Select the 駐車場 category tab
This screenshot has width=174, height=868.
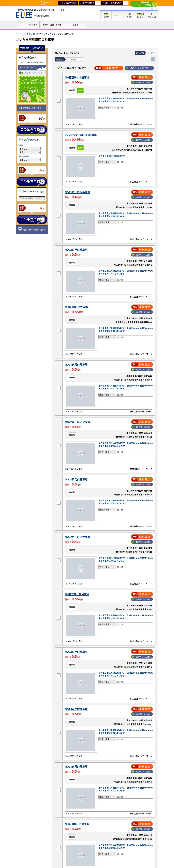pyautogui.click(x=75, y=25)
